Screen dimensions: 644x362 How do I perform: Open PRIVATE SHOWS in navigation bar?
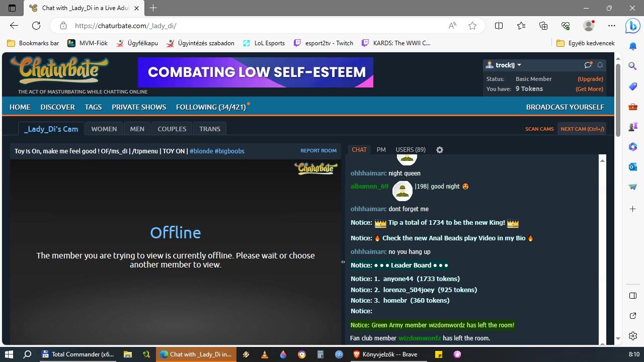coord(139,107)
